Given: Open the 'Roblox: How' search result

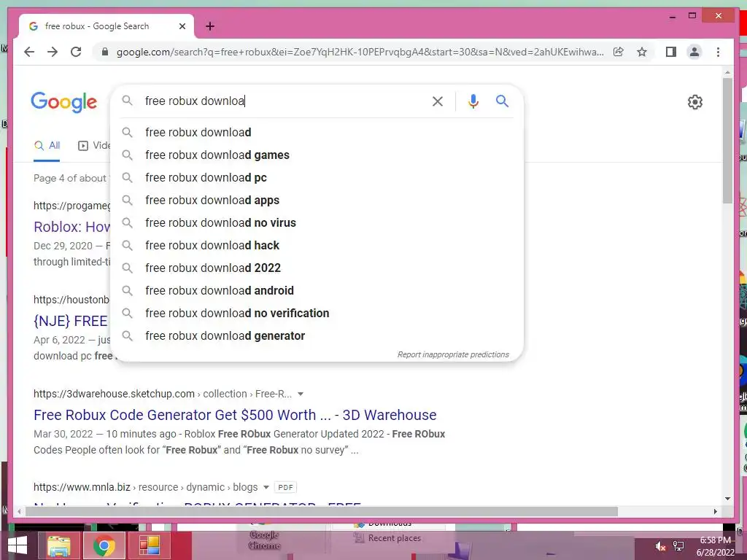Looking at the screenshot, I should click(x=72, y=227).
